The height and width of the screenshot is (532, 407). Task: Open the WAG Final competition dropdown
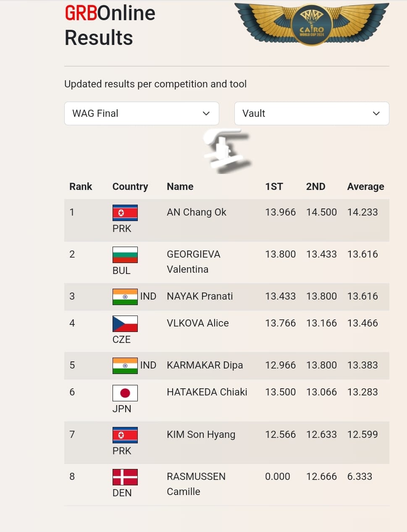[142, 113]
